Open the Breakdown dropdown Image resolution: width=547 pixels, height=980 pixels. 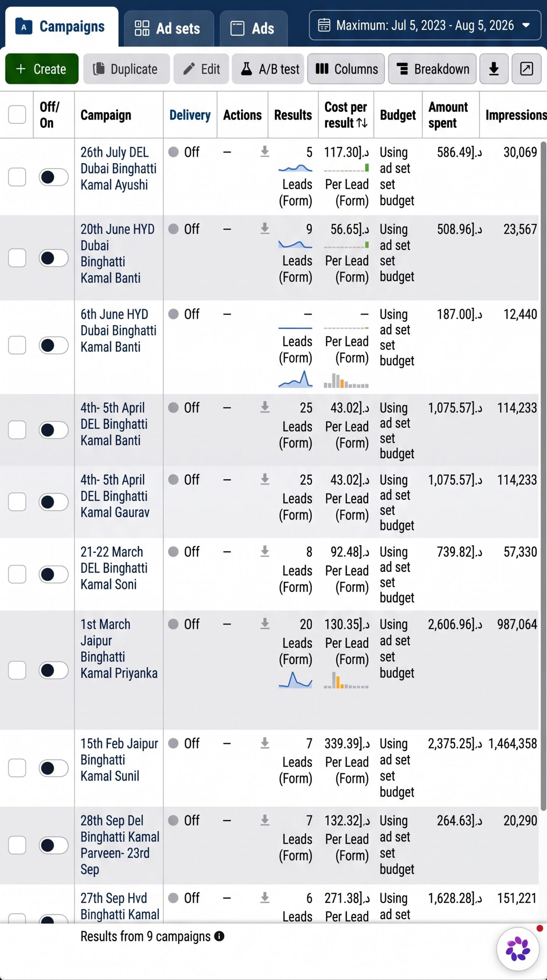pos(432,69)
